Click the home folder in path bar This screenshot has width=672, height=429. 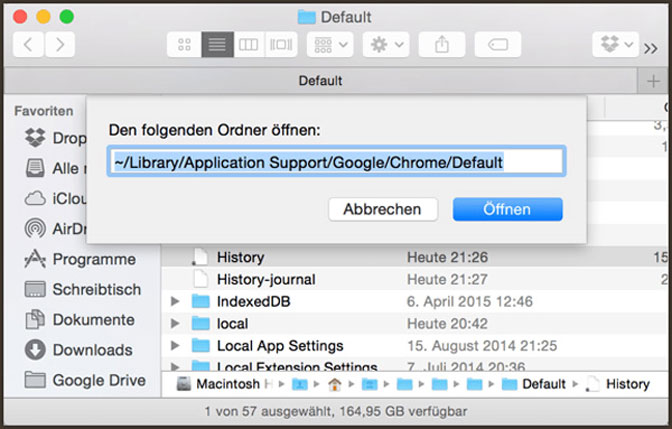click(334, 384)
